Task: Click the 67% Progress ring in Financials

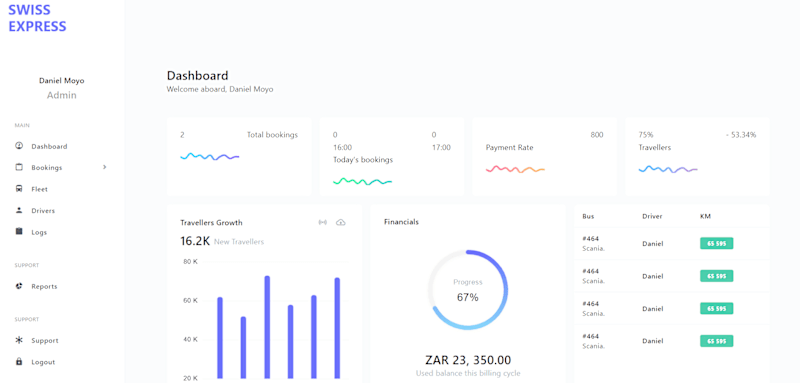Action: click(468, 290)
